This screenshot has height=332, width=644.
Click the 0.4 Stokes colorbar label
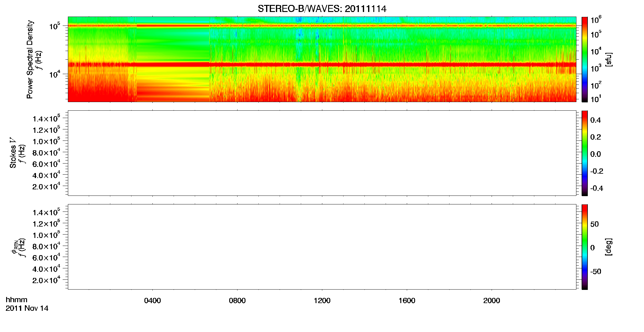pos(595,120)
